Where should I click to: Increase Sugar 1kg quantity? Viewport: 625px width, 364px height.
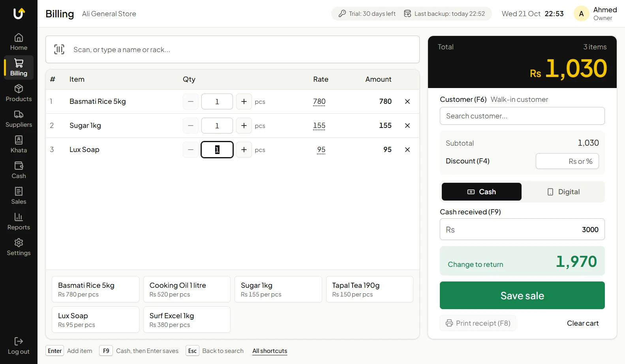(244, 126)
